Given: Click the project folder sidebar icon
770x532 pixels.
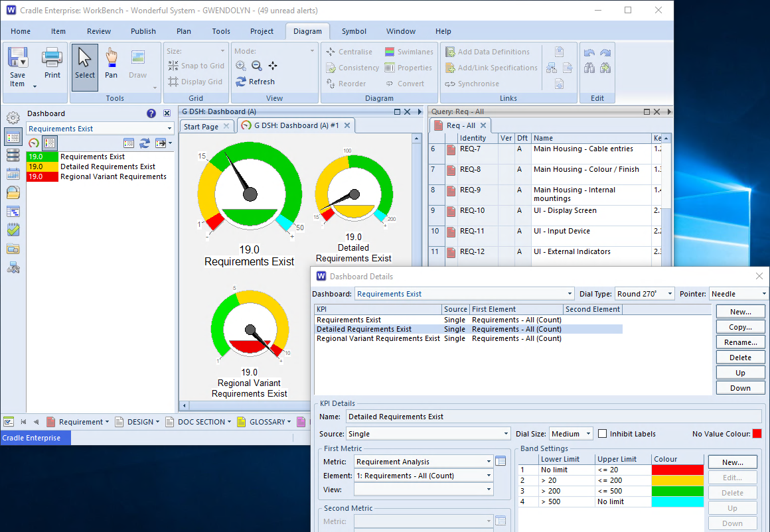Looking at the screenshot, I should coord(13,249).
